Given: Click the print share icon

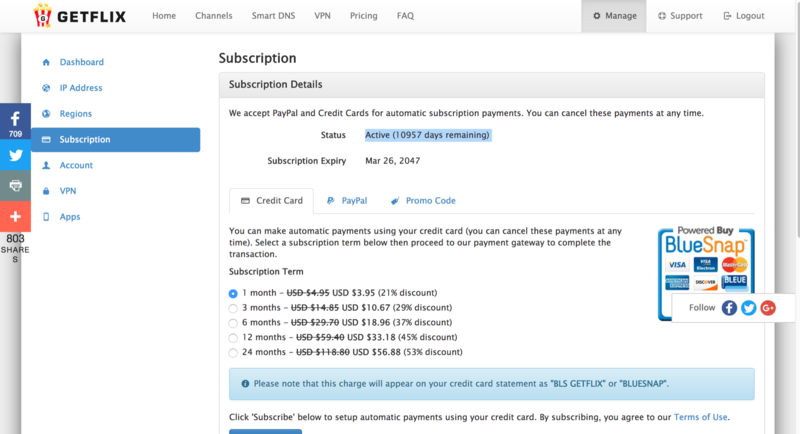Looking at the screenshot, I should [15, 186].
